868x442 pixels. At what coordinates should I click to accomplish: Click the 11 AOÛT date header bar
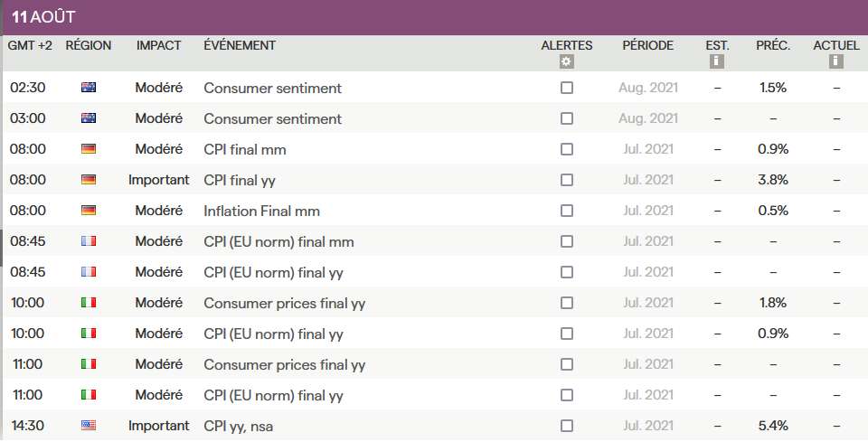point(434,17)
